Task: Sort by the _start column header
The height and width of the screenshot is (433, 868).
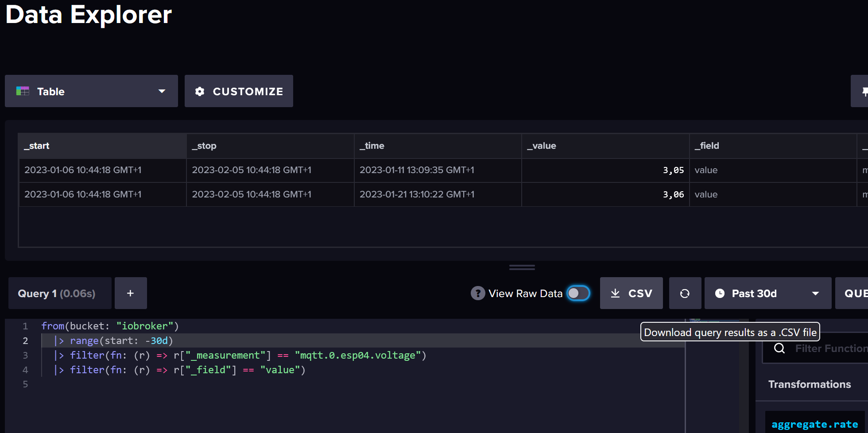Action: click(x=102, y=146)
